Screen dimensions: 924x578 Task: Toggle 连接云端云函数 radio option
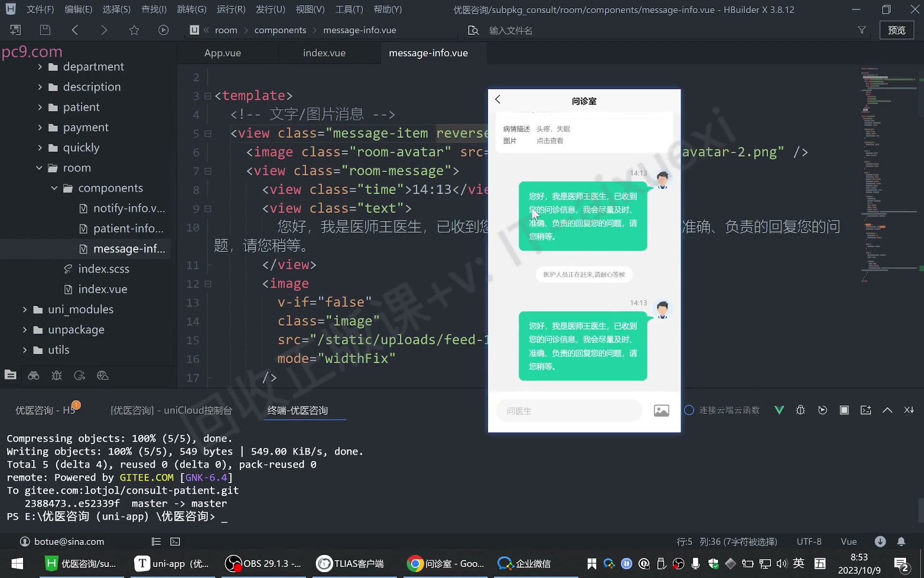689,410
